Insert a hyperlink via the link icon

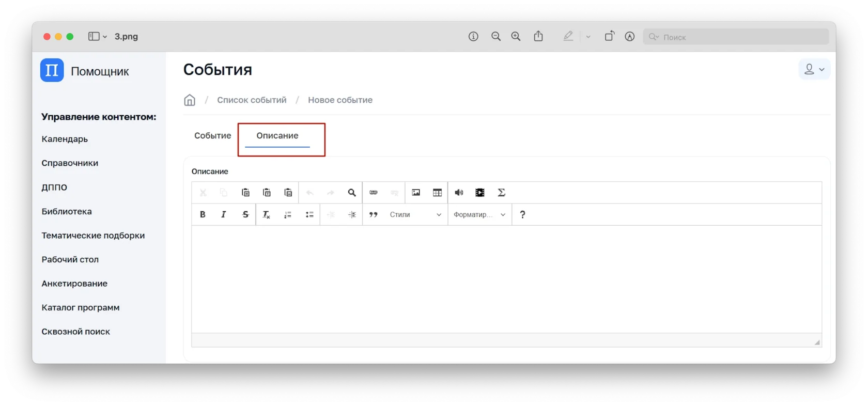(x=374, y=193)
